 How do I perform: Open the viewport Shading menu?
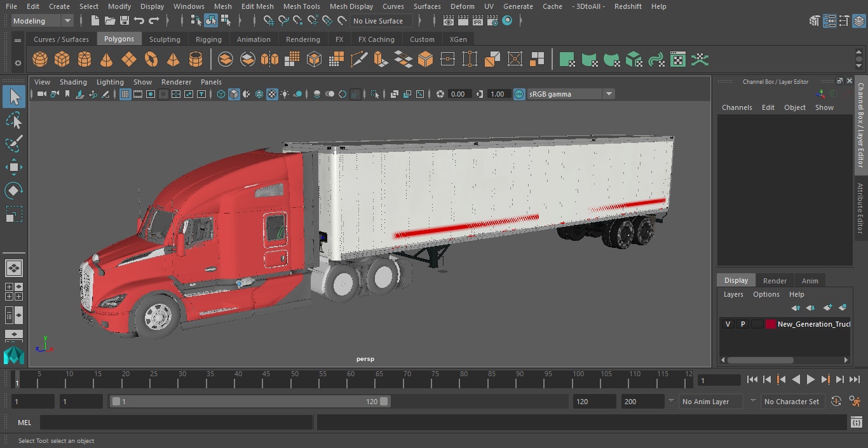click(x=73, y=82)
